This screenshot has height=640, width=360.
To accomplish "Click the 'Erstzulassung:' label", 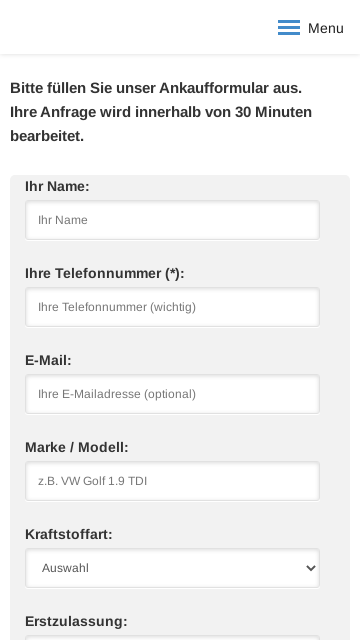I will (76, 621).
